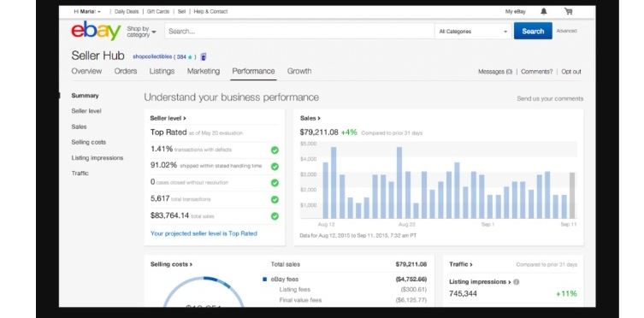Select Summary in the sidebar
Image resolution: width=644 pixels, height=318 pixels.
point(85,96)
